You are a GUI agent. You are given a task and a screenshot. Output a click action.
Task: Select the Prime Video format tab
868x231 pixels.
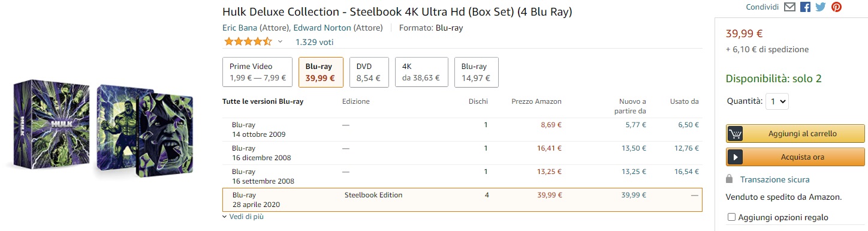point(258,72)
